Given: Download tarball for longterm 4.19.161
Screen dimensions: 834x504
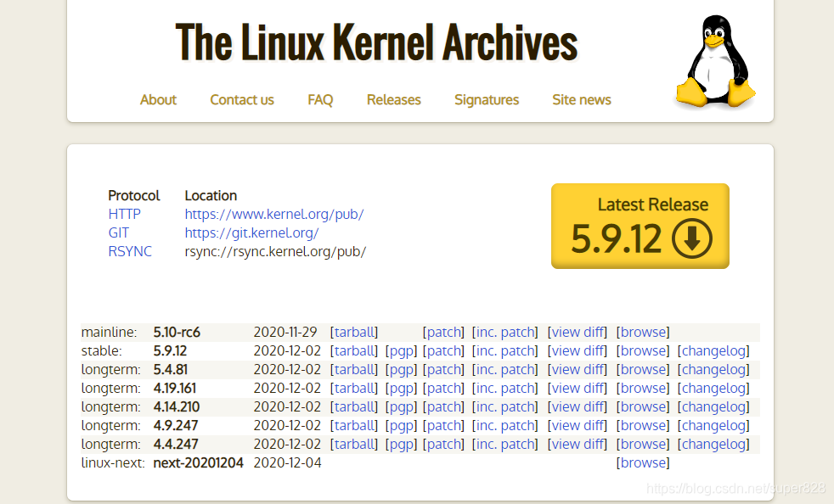Looking at the screenshot, I should [x=354, y=388].
